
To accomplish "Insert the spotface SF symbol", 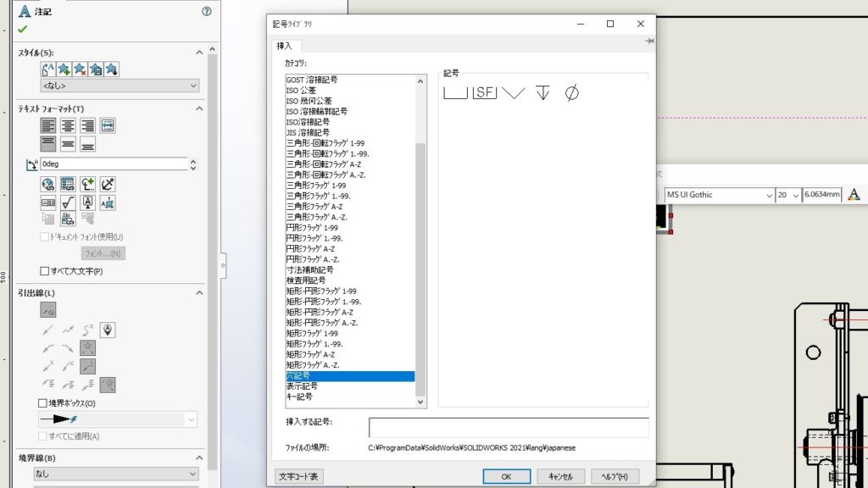I will 484,93.
